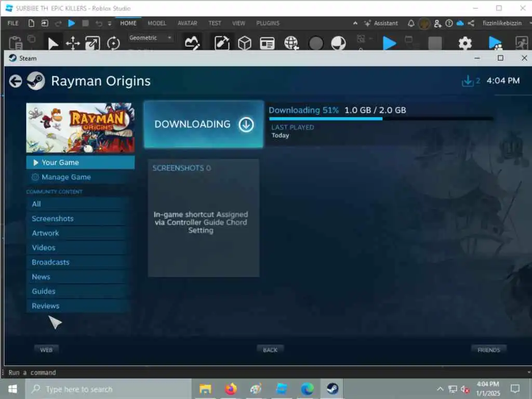The image size is (532, 399).
Task: Click the Windows Start button
Action: pos(12,389)
